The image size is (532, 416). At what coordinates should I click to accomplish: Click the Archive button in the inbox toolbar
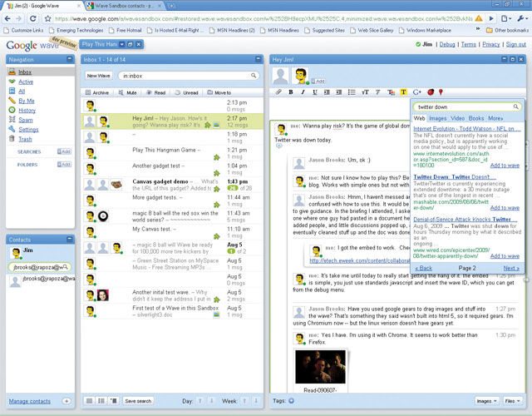[x=97, y=92]
